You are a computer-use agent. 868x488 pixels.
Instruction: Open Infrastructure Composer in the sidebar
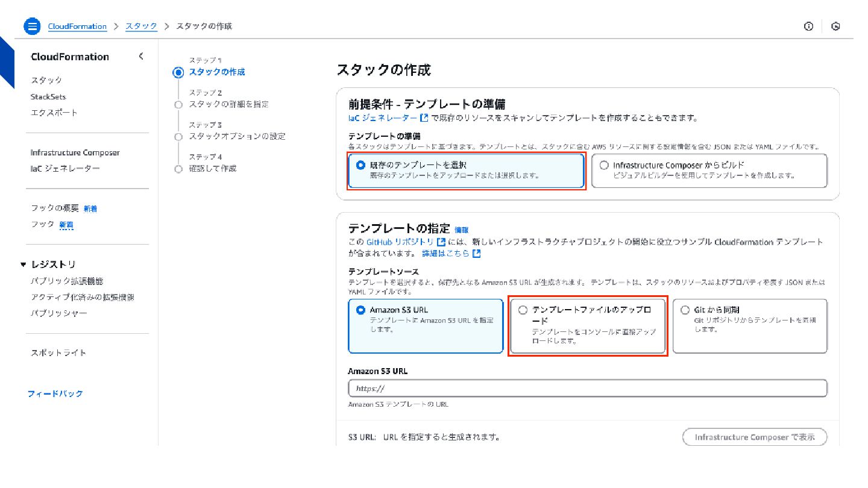coord(75,152)
